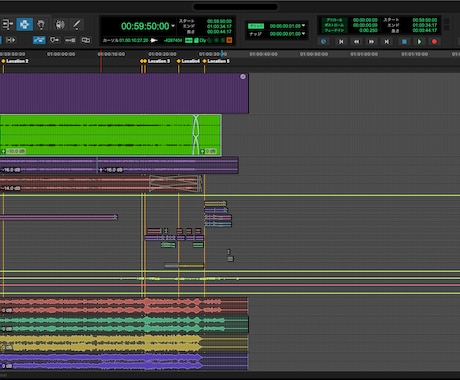The height and width of the screenshot is (380, 460).
Task: Click the main counter 00:59:50:00 display
Action: click(145, 26)
